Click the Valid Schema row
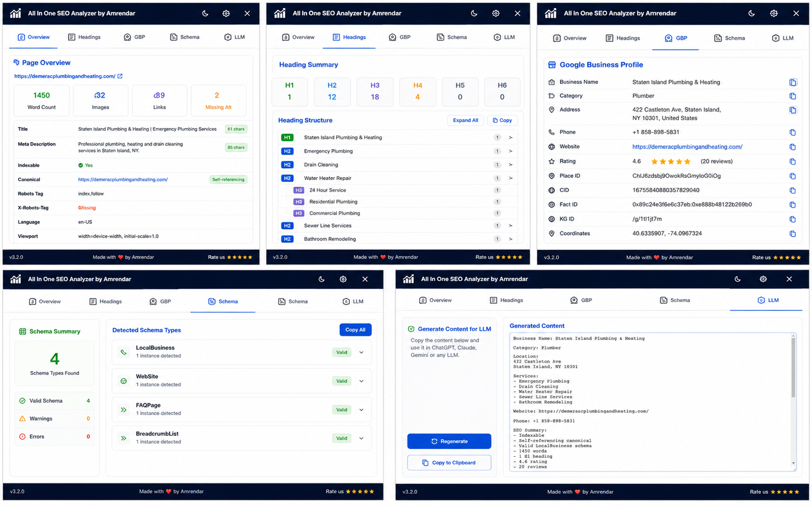 tap(54, 401)
